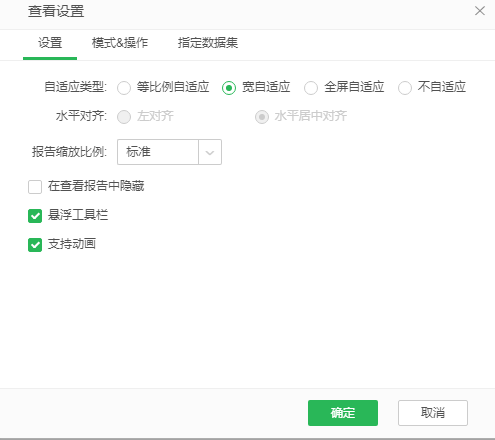
Task: Choose 全屏自适应 radio option
Action: pyautogui.click(x=311, y=88)
